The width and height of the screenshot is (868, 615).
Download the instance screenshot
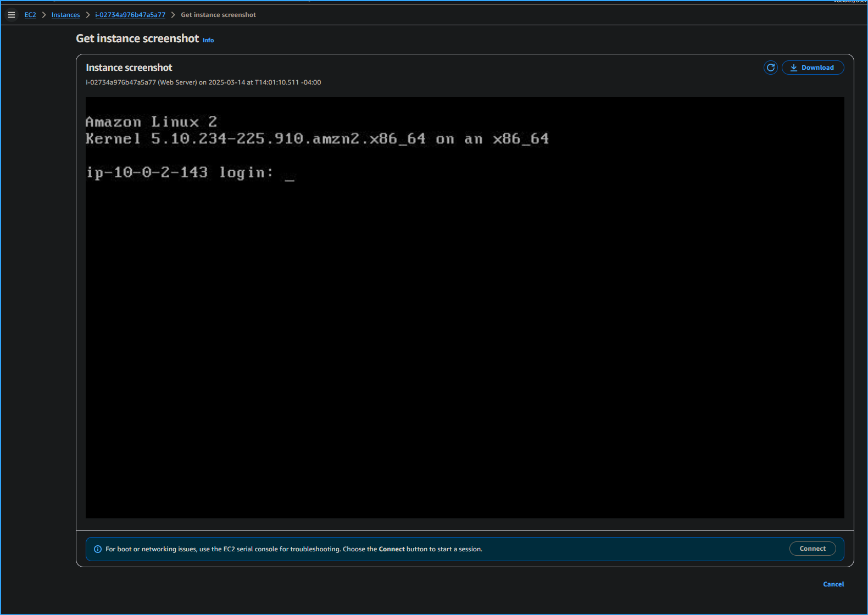(813, 68)
